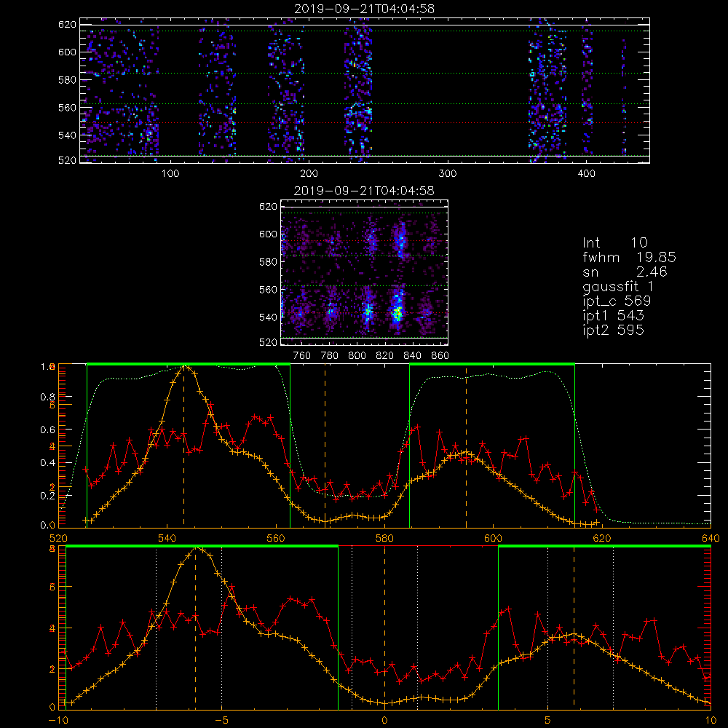Click the -5 label on bottom plot axis

[x=221, y=721]
